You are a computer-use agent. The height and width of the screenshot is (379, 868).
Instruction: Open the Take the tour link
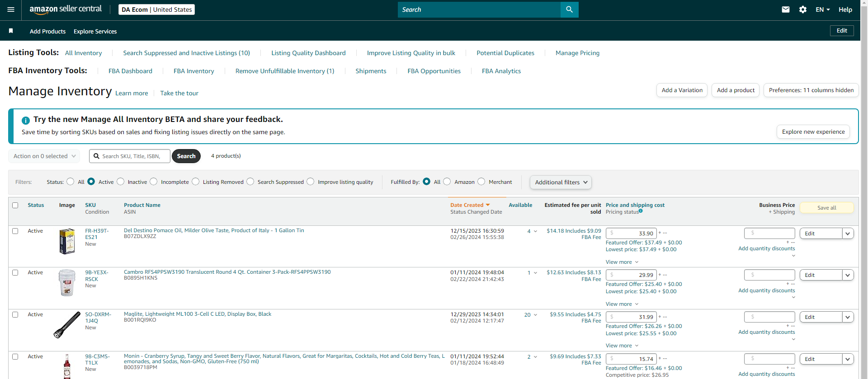(x=179, y=93)
